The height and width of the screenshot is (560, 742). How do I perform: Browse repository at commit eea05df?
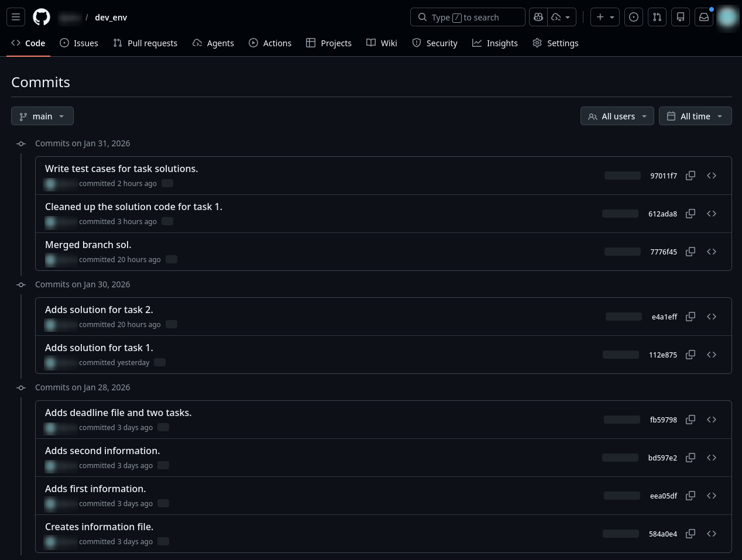pos(712,496)
